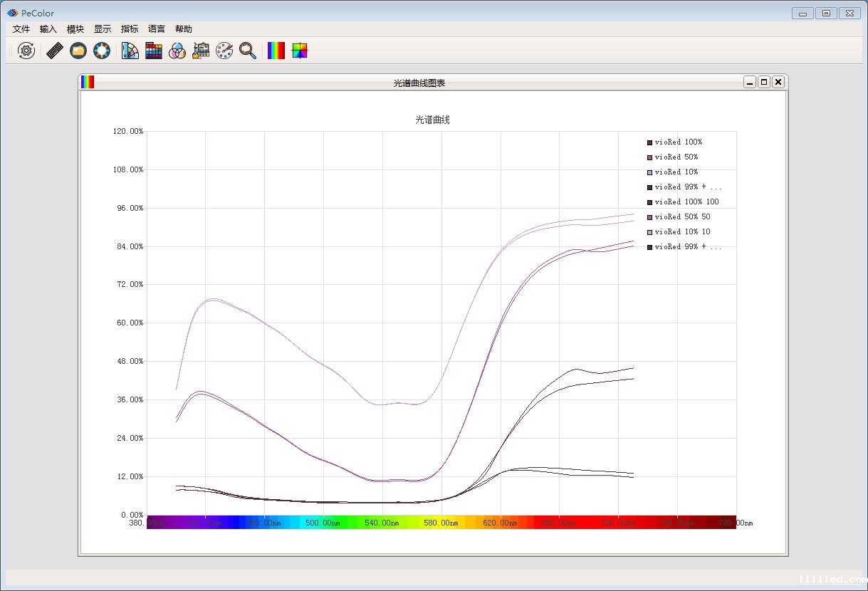The height and width of the screenshot is (591, 868).
Task: Expand the 指标 menu dropdown
Action: (x=130, y=29)
